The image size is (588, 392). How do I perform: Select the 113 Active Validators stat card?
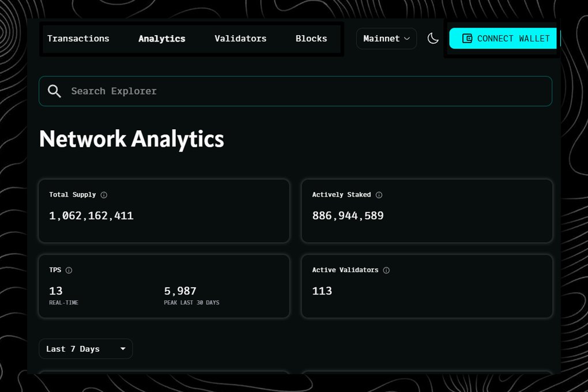tap(427, 286)
